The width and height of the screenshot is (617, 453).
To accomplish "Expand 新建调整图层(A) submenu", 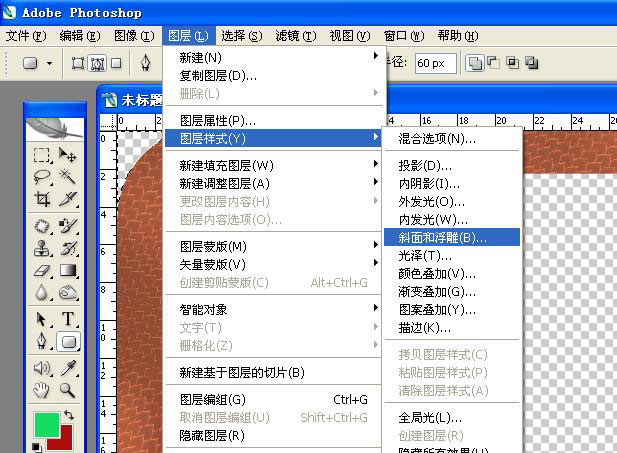I will tap(274, 183).
